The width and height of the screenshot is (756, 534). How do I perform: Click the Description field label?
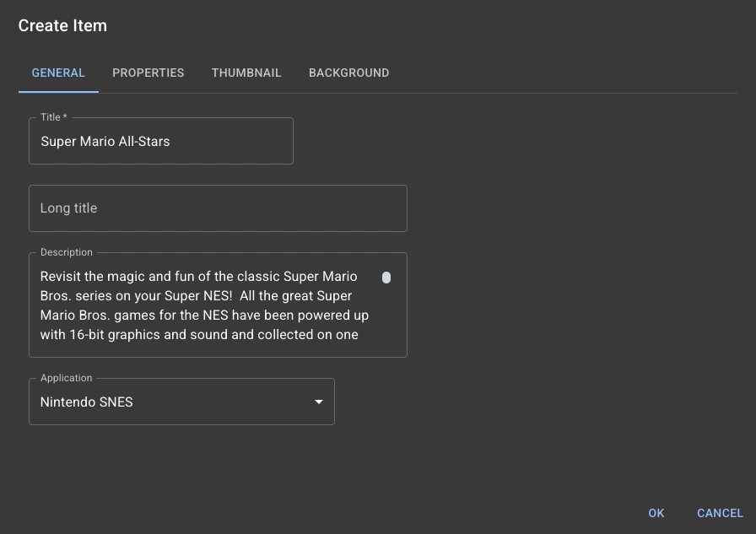(x=66, y=252)
